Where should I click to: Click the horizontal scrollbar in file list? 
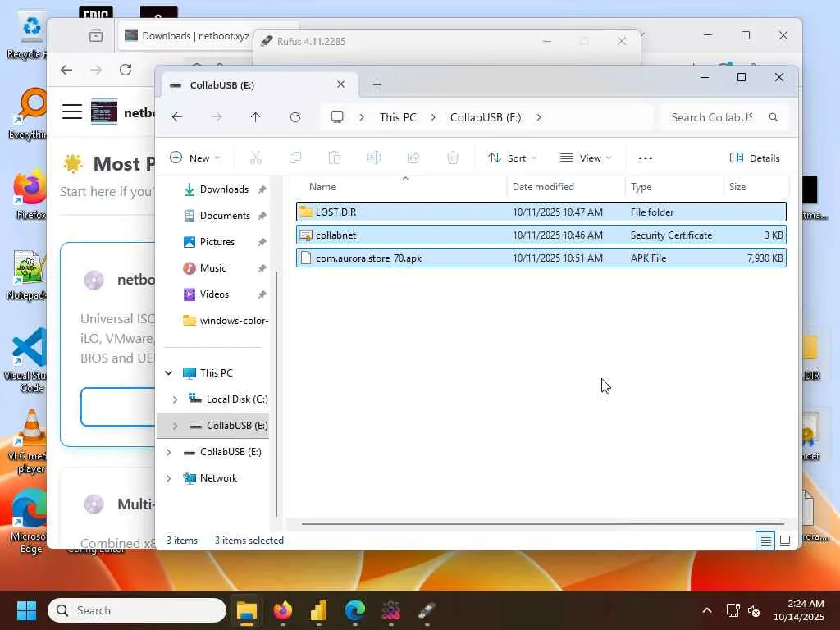click(543, 524)
